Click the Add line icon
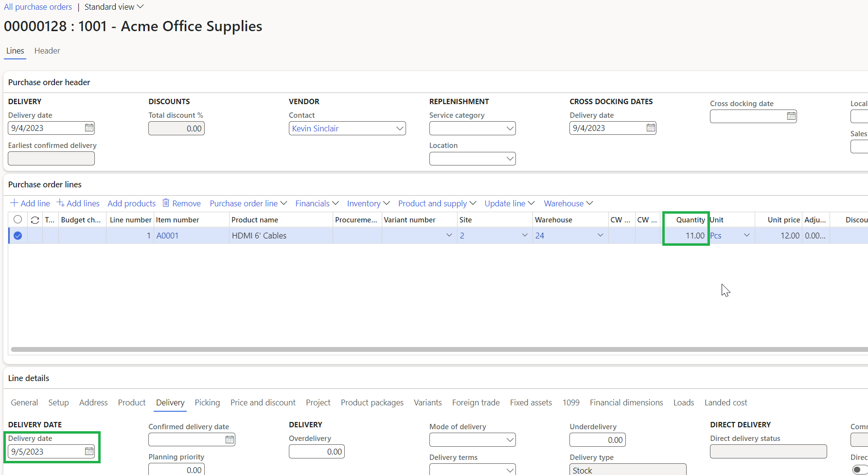Viewport: 868px width, 475px height. [x=13, y=203]
